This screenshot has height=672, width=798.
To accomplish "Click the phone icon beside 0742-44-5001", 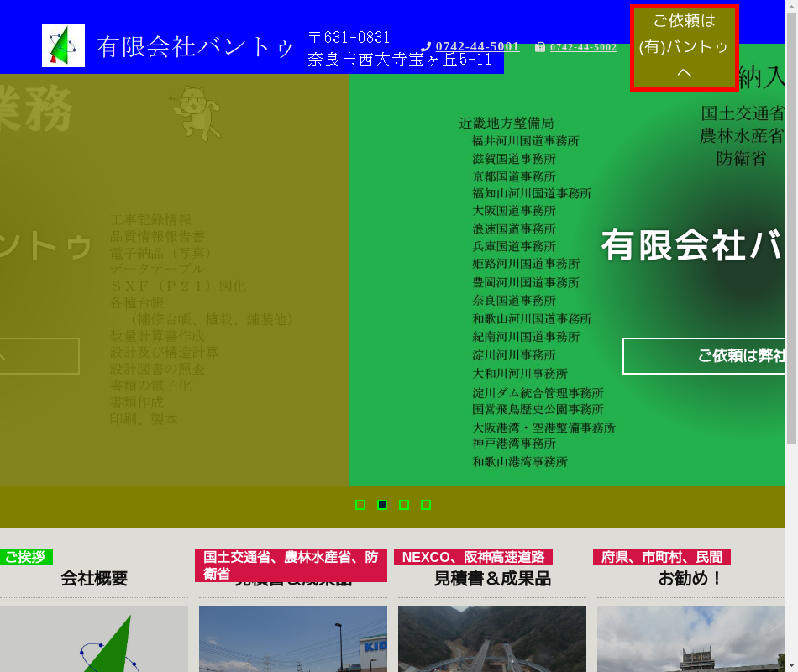I will point(426,47).
